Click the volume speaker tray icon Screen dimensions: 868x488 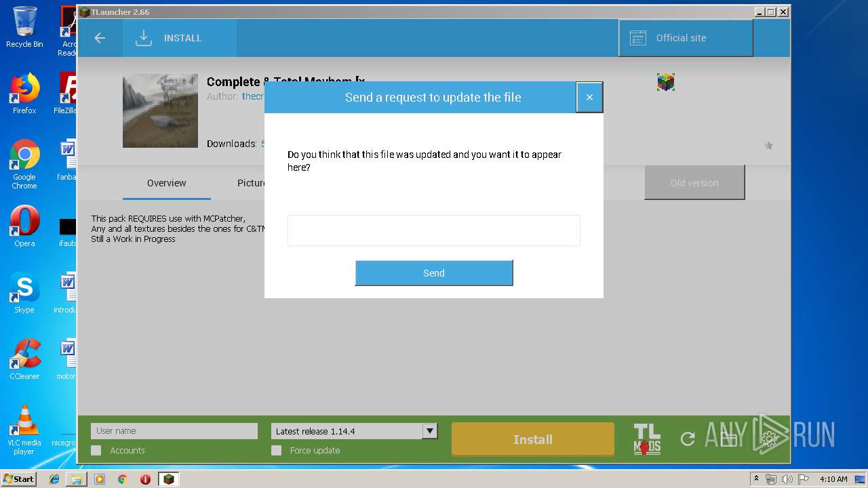(x=787, y=479)
